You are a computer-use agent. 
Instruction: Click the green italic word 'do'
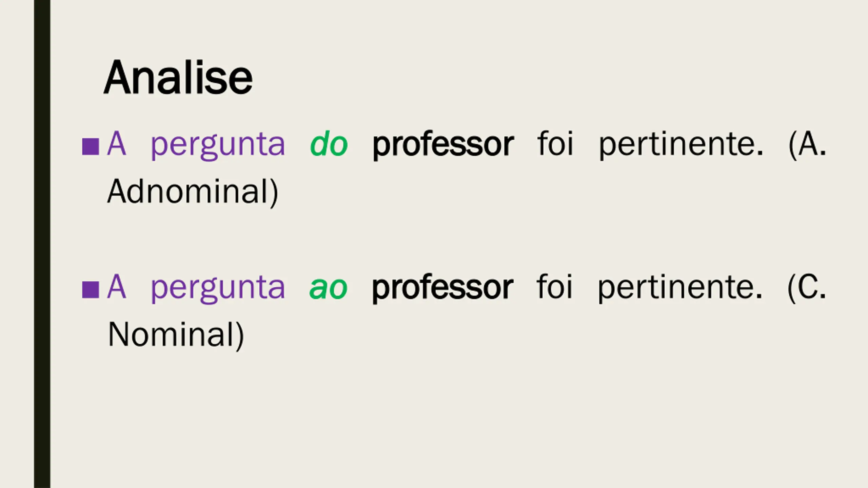[329, 144]
